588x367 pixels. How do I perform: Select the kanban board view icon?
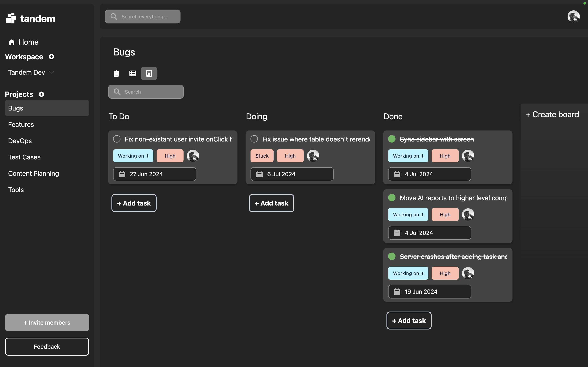149,73
